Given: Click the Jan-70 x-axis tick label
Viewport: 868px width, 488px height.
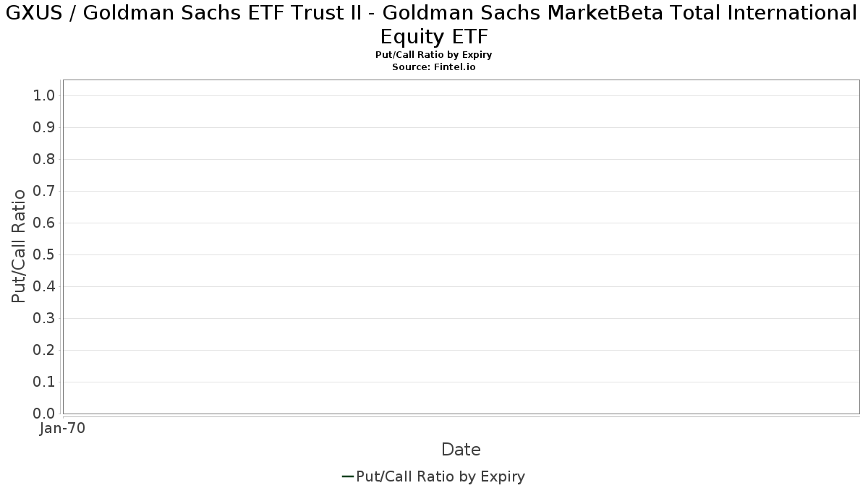Looking at the screenshot, I should [x=63, y=429].
